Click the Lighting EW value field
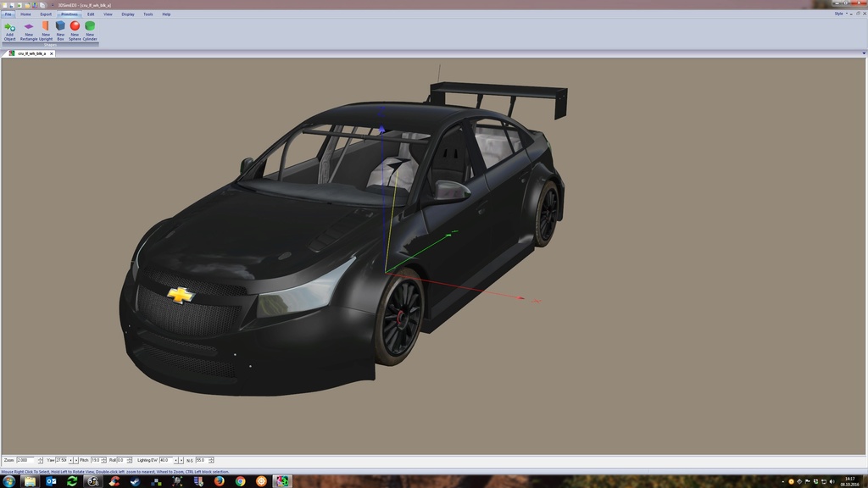The height and width of the screenshot is (488, 868). [x=165, y=460]
